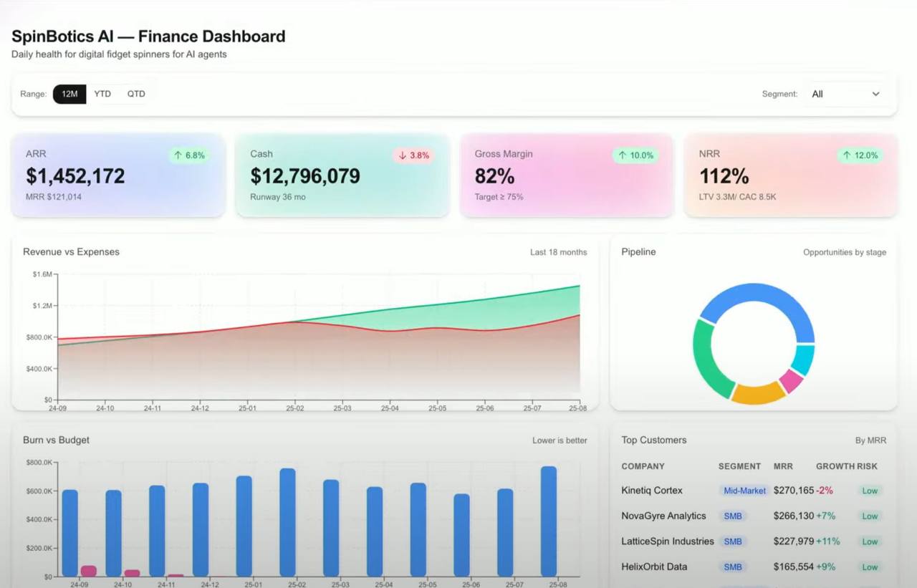917x588 pixels.
Task: Open the Segment dropdown
Action: 845,94
